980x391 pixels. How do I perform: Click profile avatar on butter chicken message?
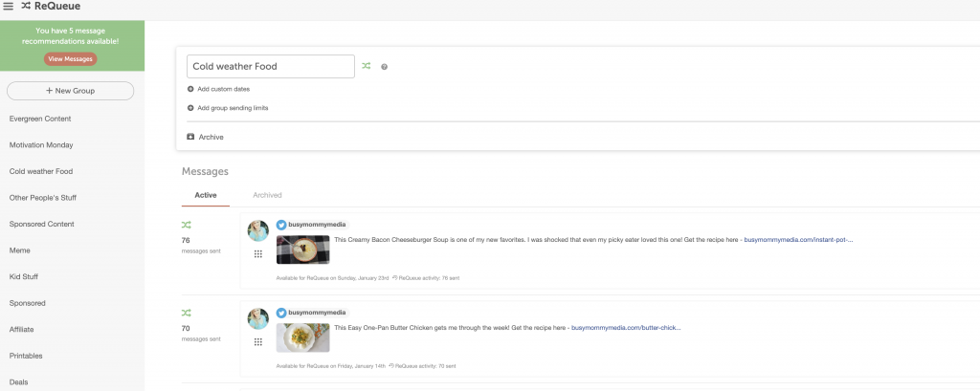click(257, 318)
